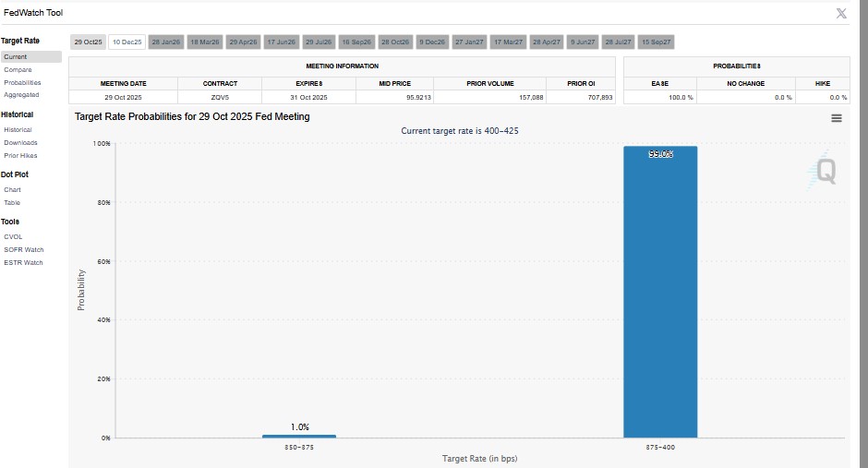Open SOFR Watch tool
The height and width of the screenshot is (468, 868).
click(23, 249)
